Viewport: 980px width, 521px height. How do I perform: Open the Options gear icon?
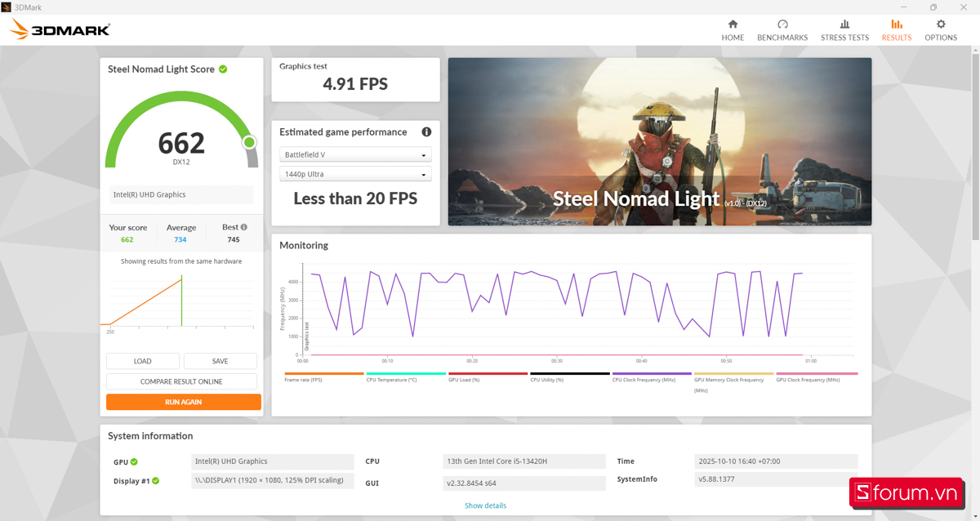click(941, 24)
